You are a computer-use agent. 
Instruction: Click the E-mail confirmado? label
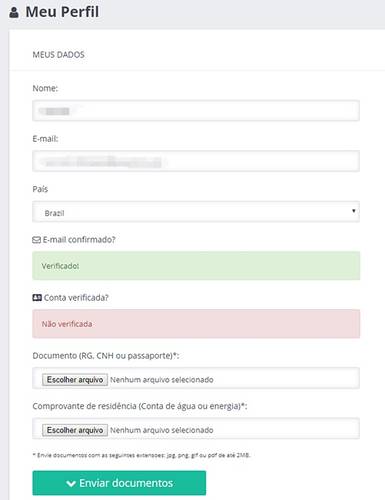pos(79,240)
